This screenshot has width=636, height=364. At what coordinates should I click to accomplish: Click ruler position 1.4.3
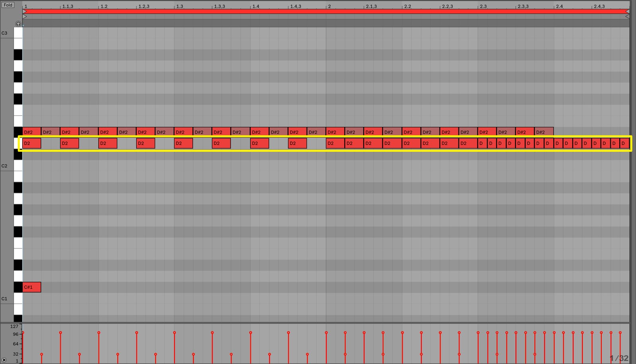pos(295,6)
